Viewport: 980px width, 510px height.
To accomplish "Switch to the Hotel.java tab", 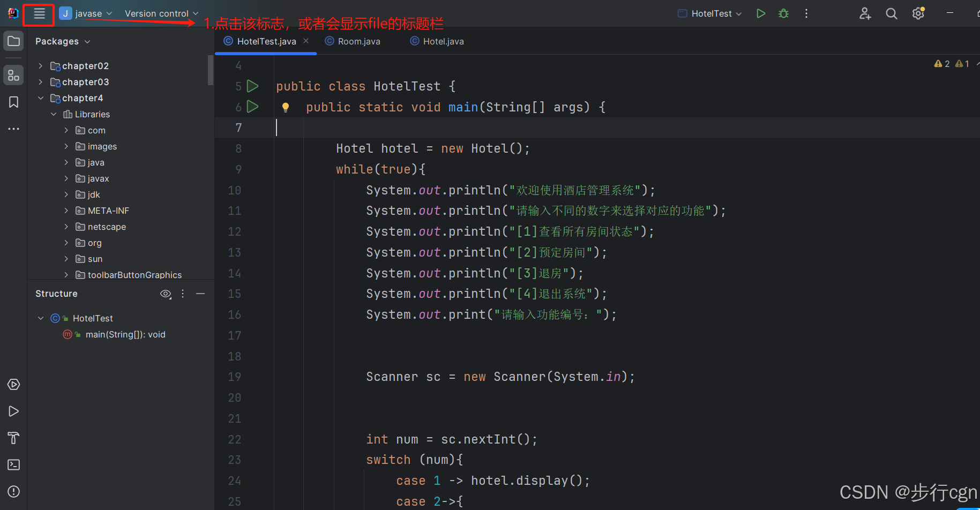I will pos(437,41).
